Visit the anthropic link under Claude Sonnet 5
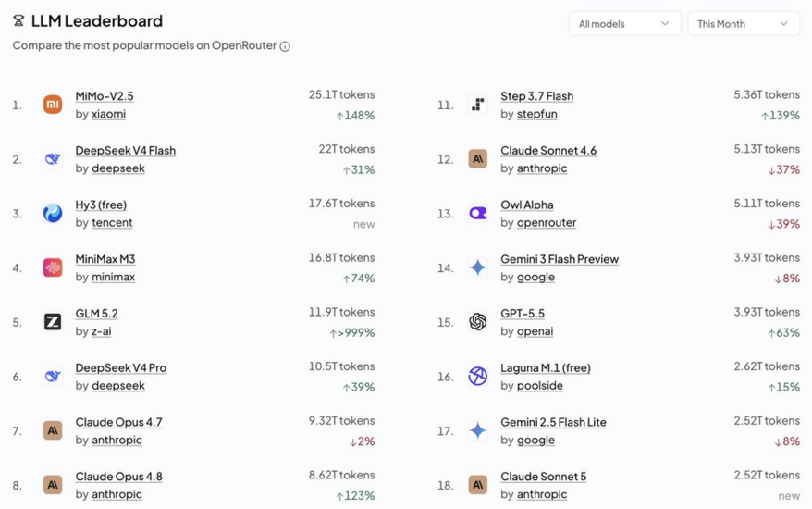The image size is (812, 509). tap(542, 494)
